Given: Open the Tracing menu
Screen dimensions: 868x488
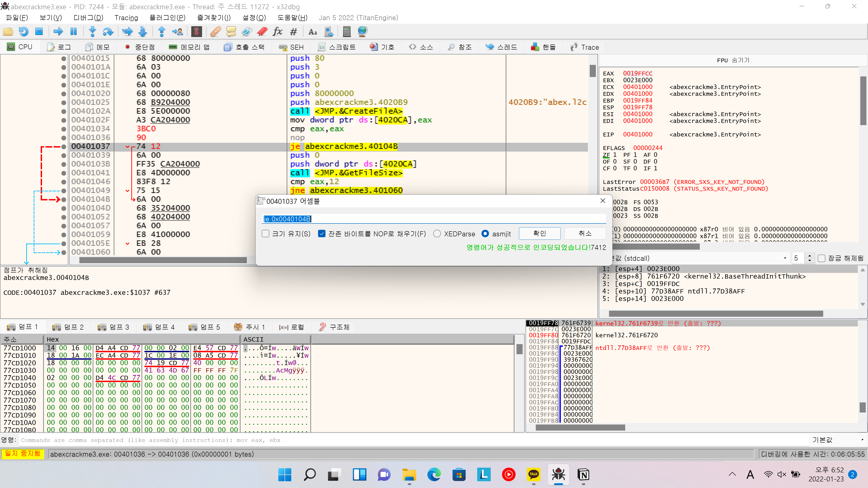Looking at the screenshot, I should pos(126,18).
